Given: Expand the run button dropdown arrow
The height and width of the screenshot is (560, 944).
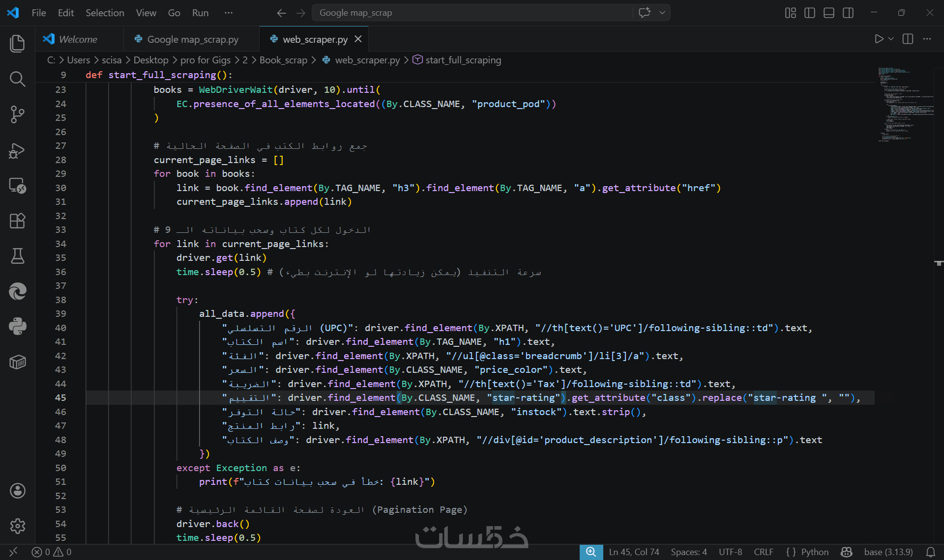Looking at the screenshot, I should [891, 39].
